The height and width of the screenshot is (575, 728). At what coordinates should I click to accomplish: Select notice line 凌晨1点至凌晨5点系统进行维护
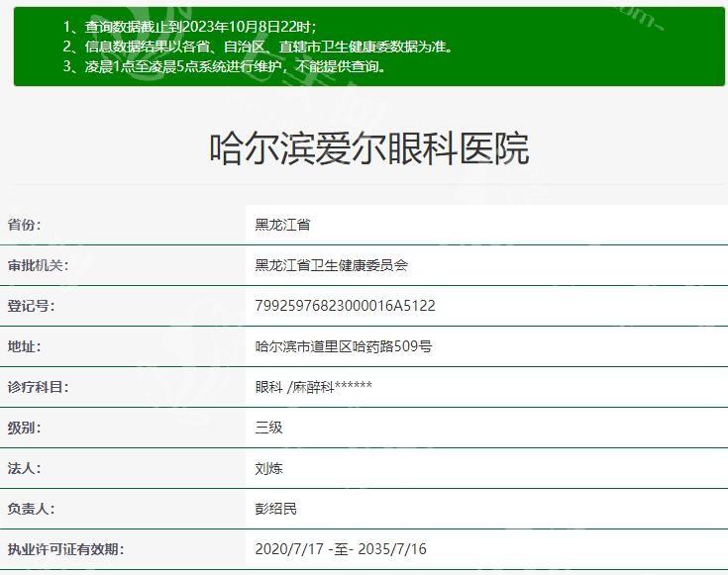coord(225,66)
